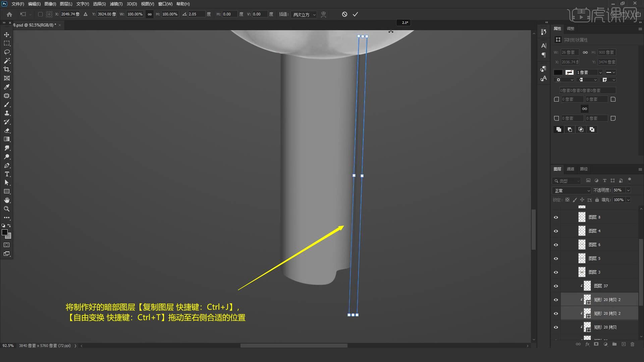Switch to the 调整 tab
This screenshot has width=644, height=362.
(x=571, y=28)
